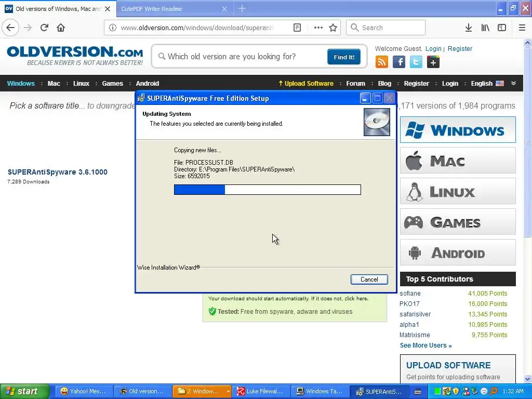532x399 pixels.
Task: Click the Facebook icon on OldVersion header
Action: pos(399,62)
